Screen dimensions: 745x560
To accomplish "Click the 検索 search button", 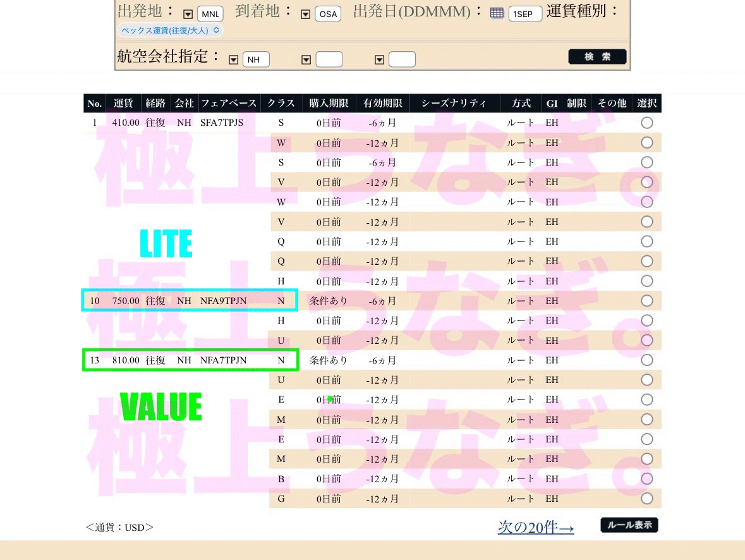I will click(597, 57).
